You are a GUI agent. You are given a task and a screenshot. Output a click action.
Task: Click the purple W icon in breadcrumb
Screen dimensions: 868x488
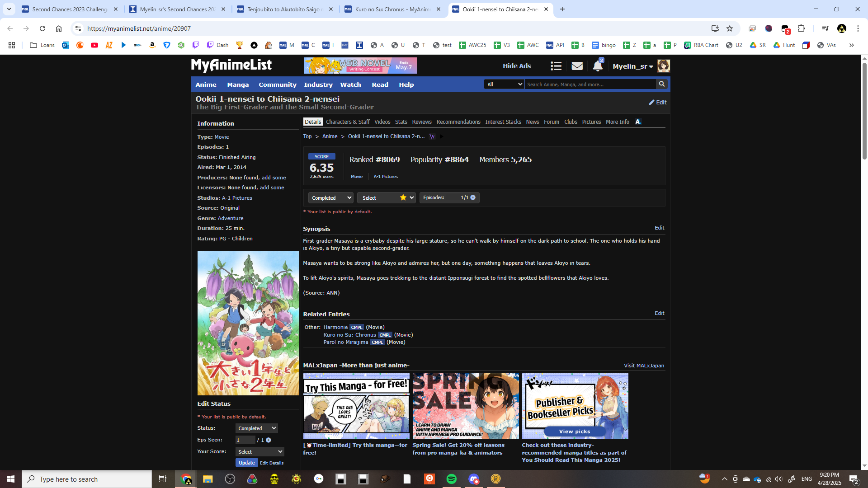point(432,136)
